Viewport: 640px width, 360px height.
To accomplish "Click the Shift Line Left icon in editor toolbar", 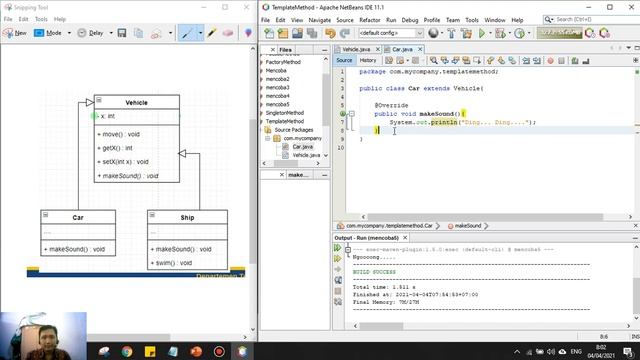I will [526, 60].
